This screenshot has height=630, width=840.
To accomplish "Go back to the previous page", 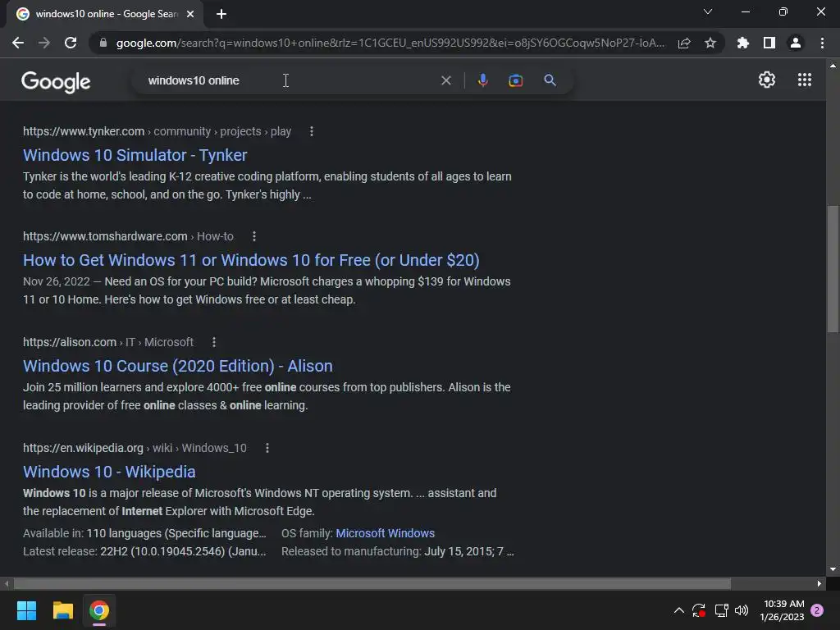I will pyautogui.click(x=18, y=43).
